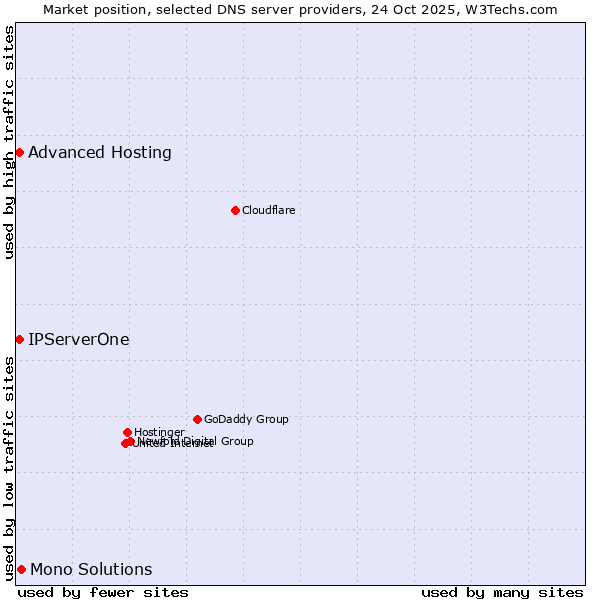Click the 'used by many sites' axis label
This screenshot has width=600, height=600.
502,592
